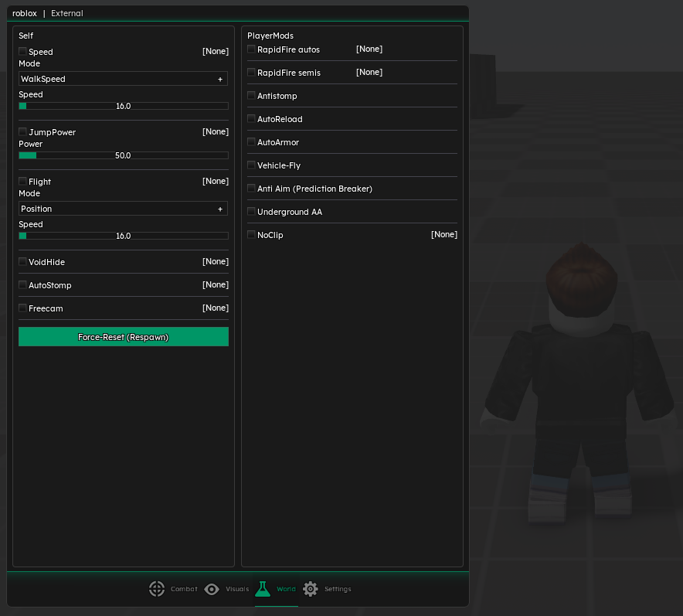Open the Combat crosshair icon tab
Screen dimensions: 683x616
pyautogui.click(x=157, y=589)
